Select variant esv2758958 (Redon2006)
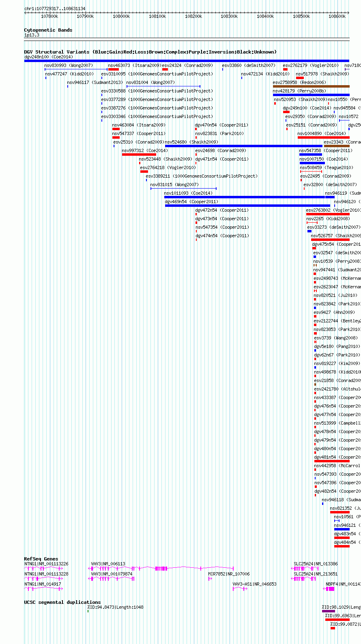361x644 pixels. [299, 82]
